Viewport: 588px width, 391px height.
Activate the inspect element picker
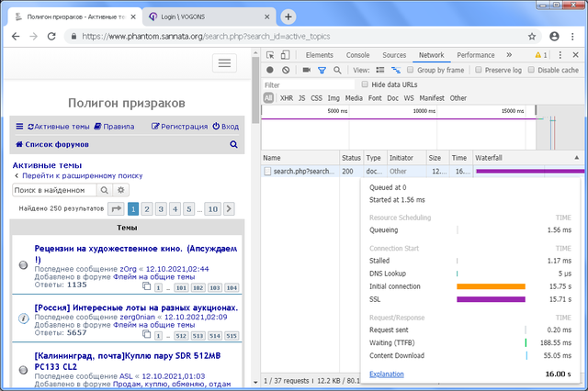coord(269,55)
